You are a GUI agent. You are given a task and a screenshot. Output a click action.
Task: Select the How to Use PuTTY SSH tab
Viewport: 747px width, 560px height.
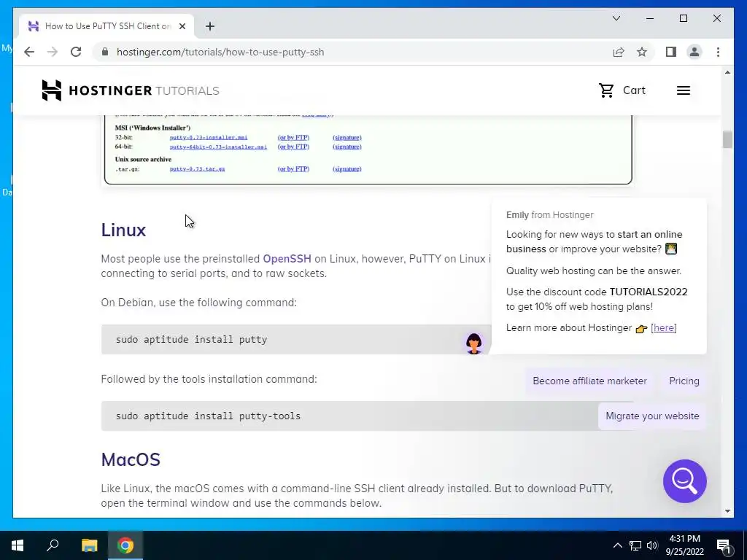107,26
